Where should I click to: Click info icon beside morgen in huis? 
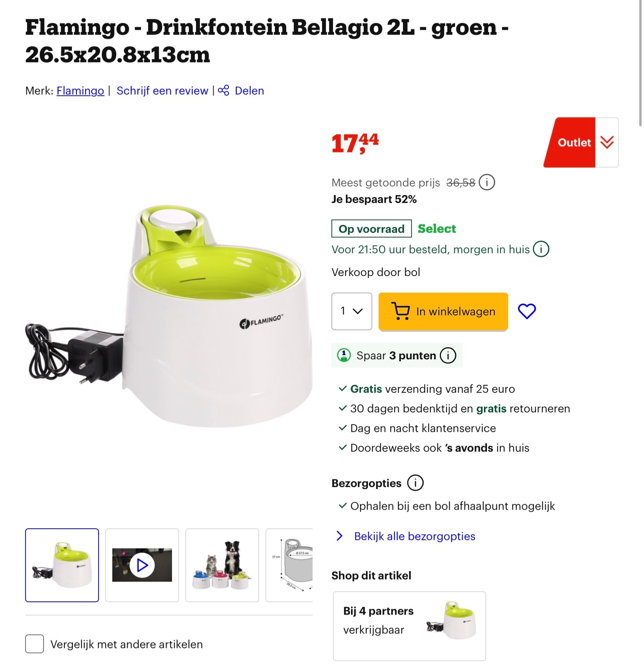541,249
